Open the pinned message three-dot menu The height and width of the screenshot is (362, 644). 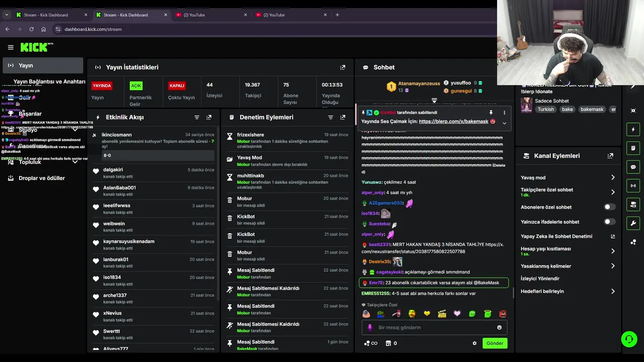coord(504,113)
